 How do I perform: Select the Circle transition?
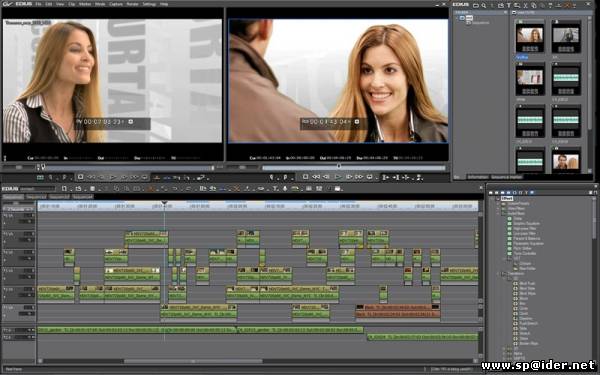coord(523,308)
